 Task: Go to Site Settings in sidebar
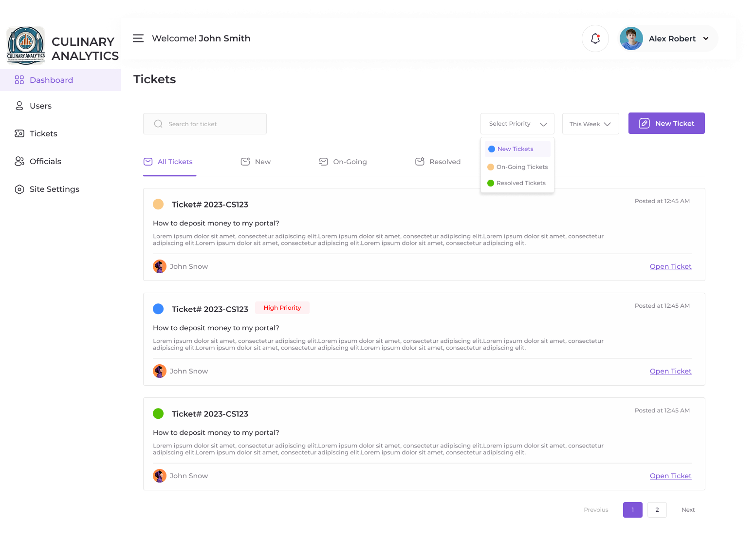tap(54, 189)
